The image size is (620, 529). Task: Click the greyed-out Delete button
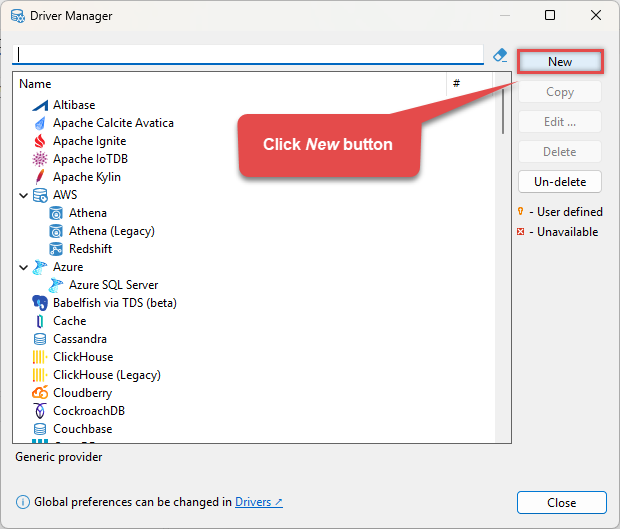coord(560,152)
